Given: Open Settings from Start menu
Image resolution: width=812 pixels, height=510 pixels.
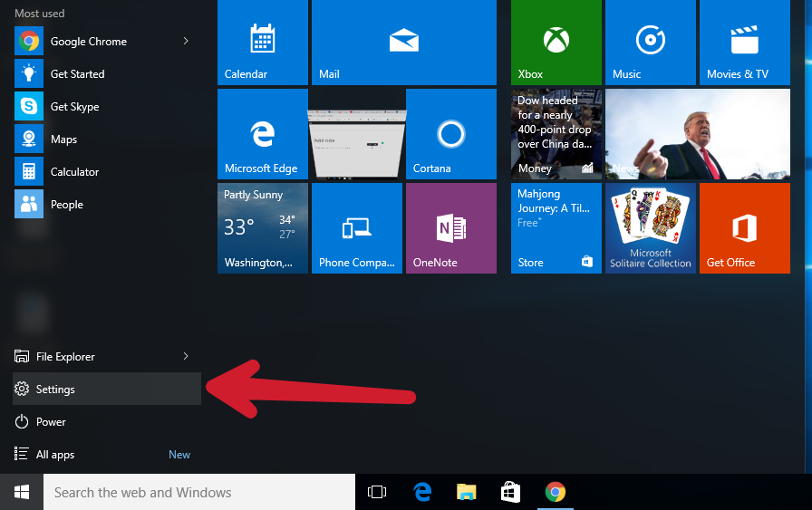Looking at the screenshot, I should [107, 389].
